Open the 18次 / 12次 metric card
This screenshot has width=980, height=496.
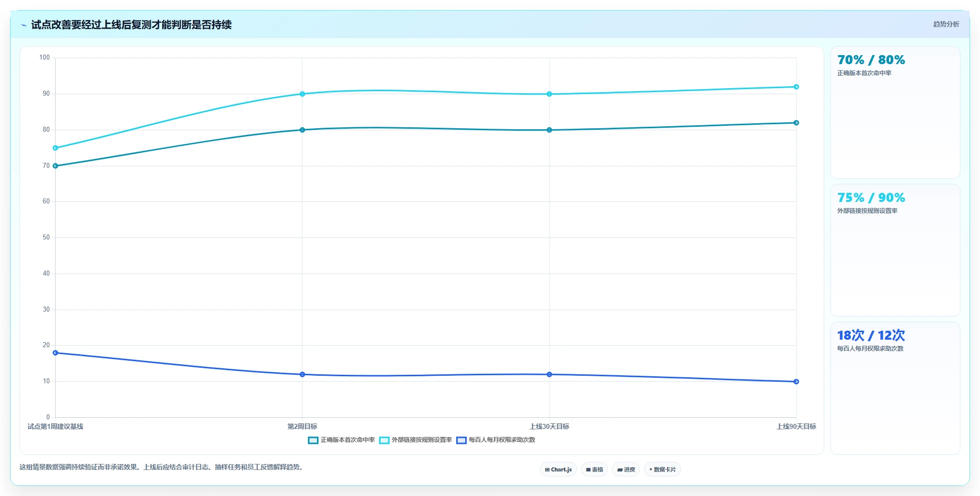(x=895, y=388)
